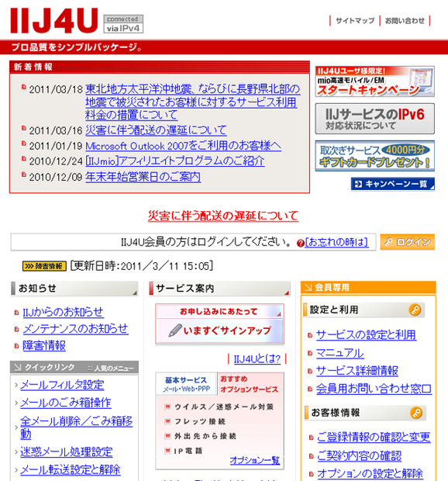Open 会員用お問い合わせ窓口 link
Viewport: 448px width, 481px height.
[x=374, y=389]
